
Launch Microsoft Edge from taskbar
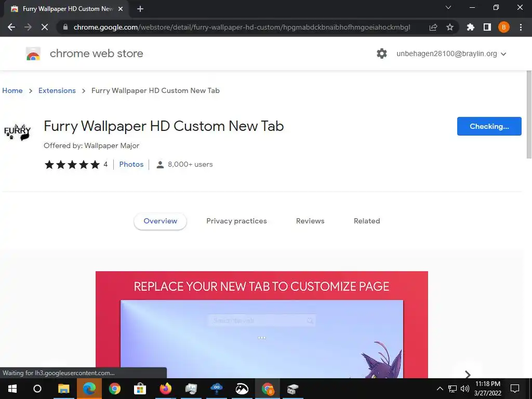pyautogui.click(x=89, y=389)
